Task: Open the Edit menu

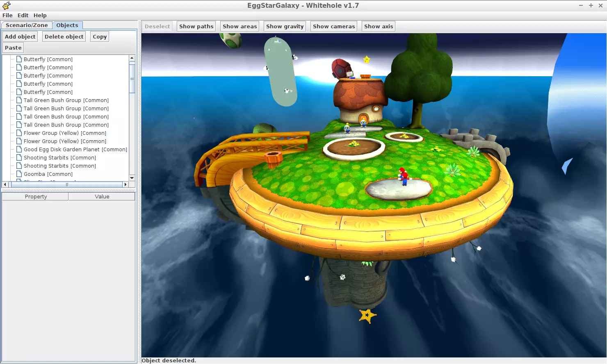Action: point(23,15)
